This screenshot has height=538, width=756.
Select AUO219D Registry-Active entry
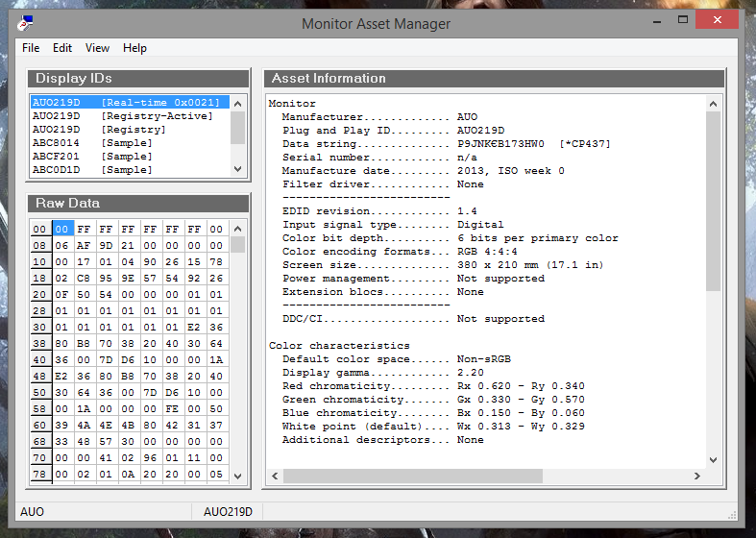pos(130,115)
